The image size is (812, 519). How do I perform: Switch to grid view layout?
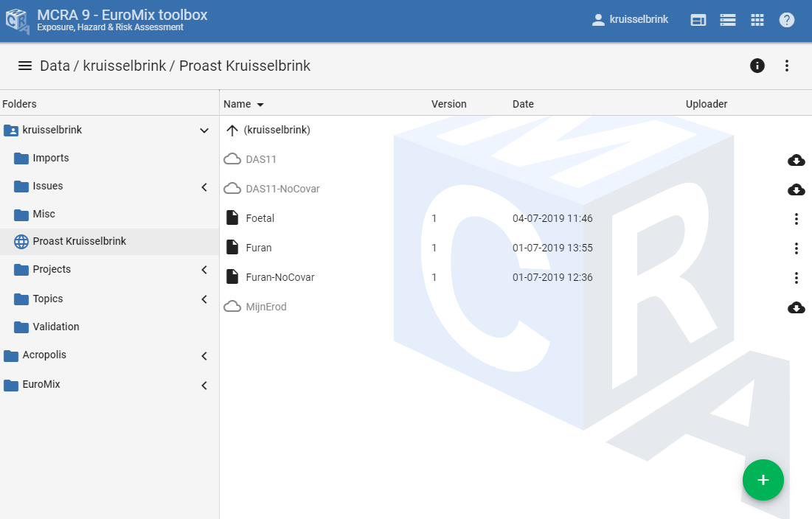point(757,20)
